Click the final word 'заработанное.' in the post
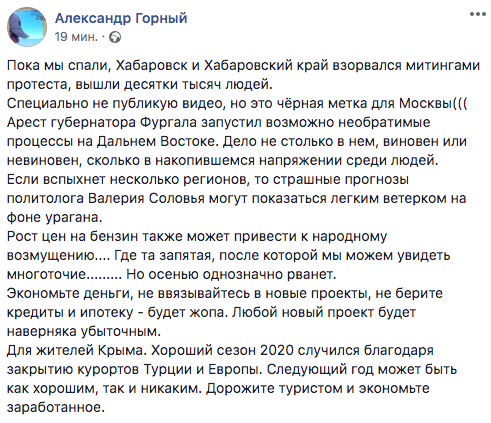 (56, 408)
